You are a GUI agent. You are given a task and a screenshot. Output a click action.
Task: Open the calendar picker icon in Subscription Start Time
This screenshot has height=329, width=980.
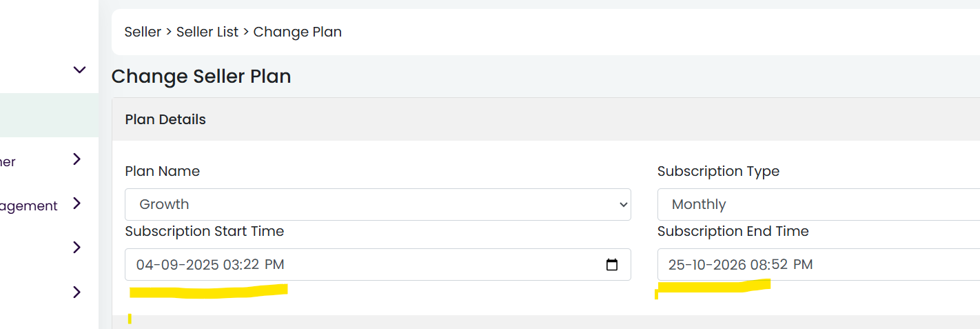tap(611, 265)
